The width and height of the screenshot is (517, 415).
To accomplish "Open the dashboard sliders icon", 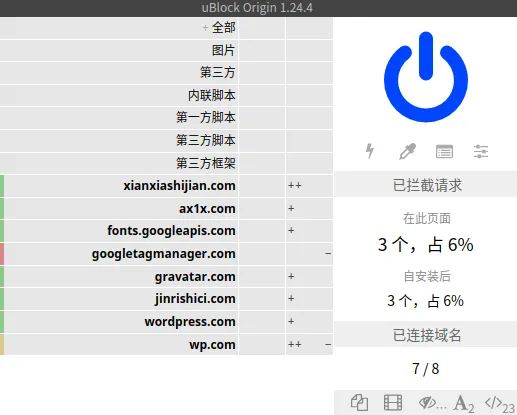I will (x=481, y=151).
